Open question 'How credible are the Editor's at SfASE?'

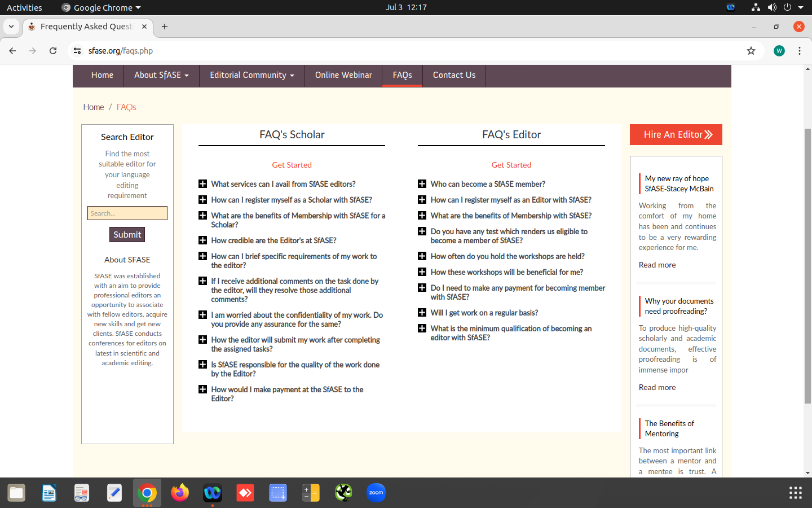click(273, 240)
